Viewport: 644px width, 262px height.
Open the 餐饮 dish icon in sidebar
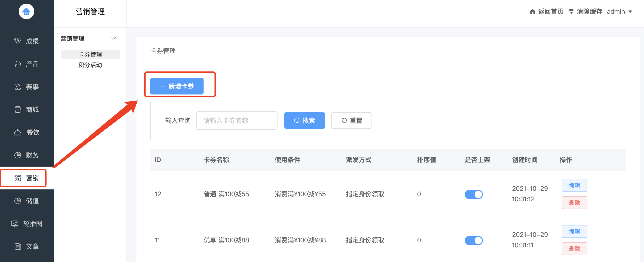pos(18,132)
